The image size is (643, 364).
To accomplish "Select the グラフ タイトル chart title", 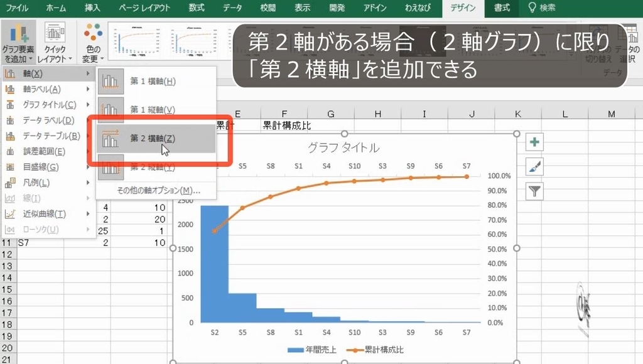I will pyautogui.click(x=343, y=147).
